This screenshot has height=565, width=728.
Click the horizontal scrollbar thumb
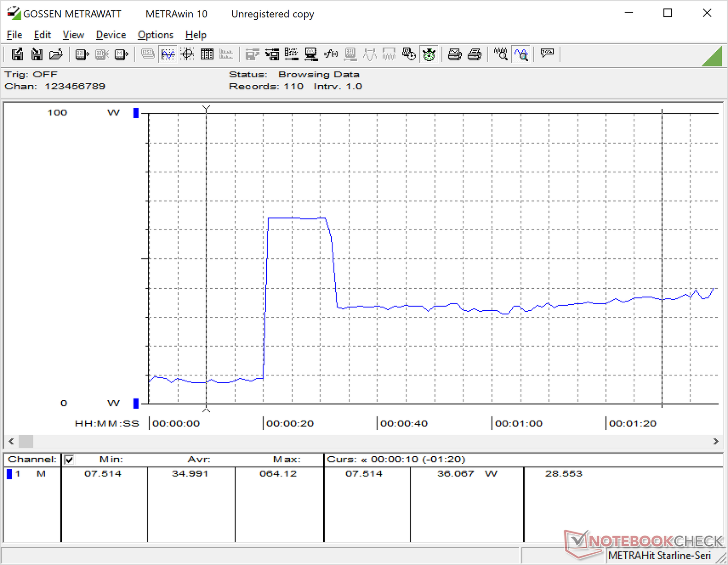click(x=26, y=442)
